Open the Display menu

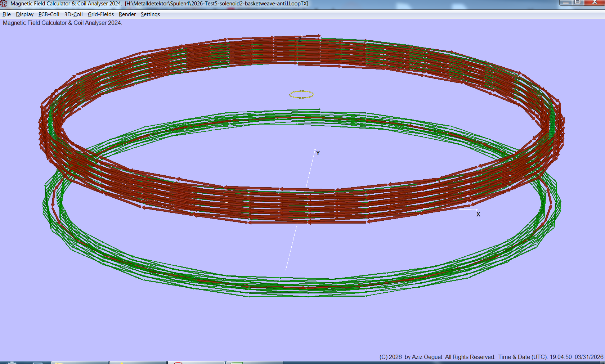pos(24,14)
